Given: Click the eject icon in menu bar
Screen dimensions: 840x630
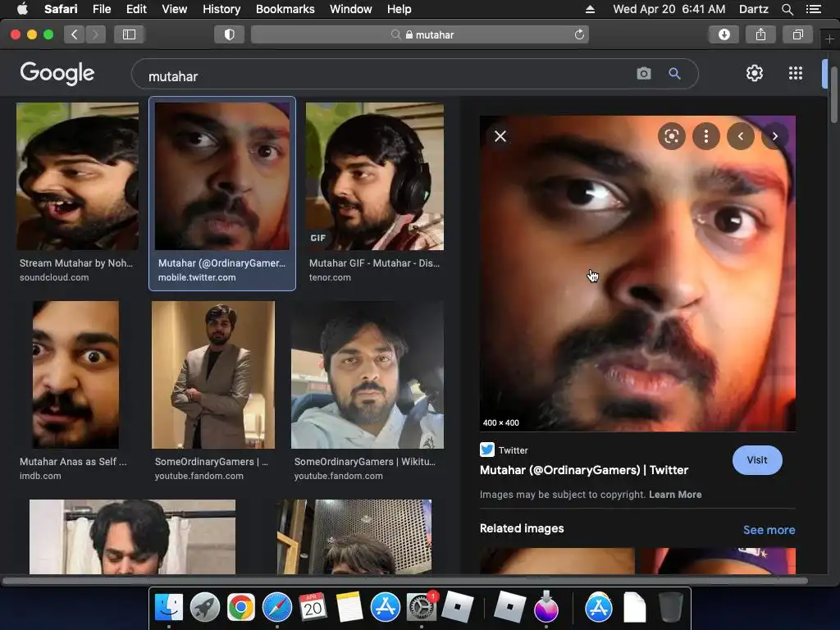Looking at the screenshot, I should pos(590,9).
